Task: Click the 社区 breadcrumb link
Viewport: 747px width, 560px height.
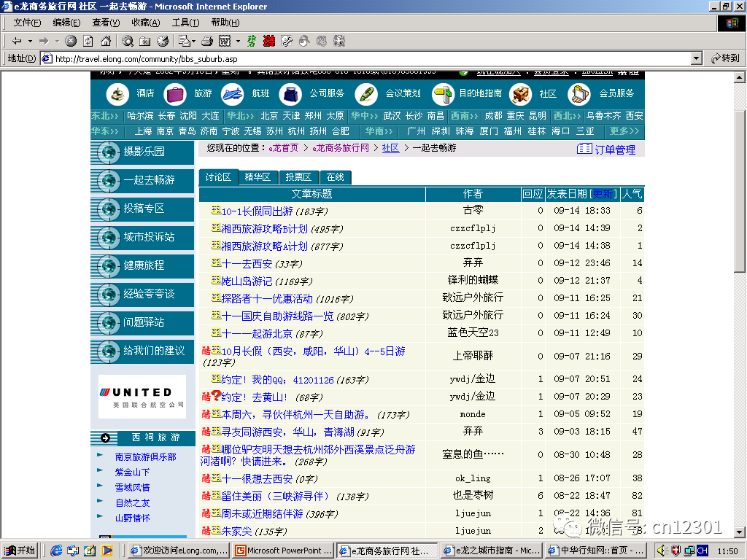Action: pos(391,148)
